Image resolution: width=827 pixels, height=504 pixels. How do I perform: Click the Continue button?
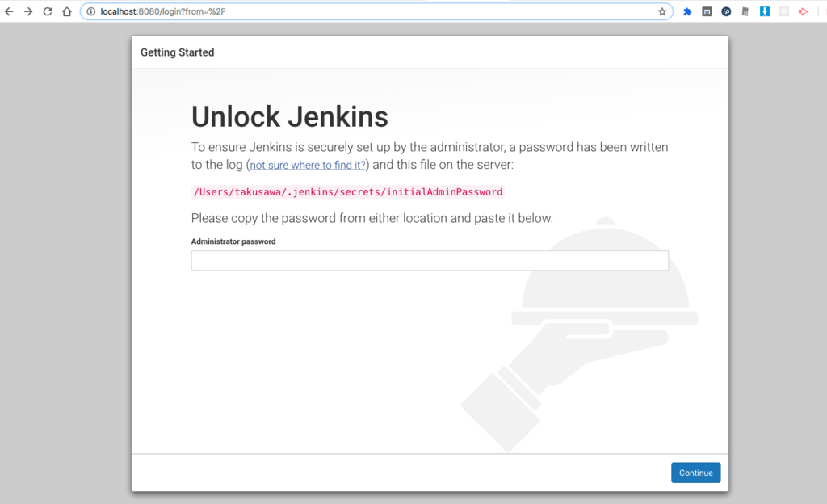click(695, 472)
